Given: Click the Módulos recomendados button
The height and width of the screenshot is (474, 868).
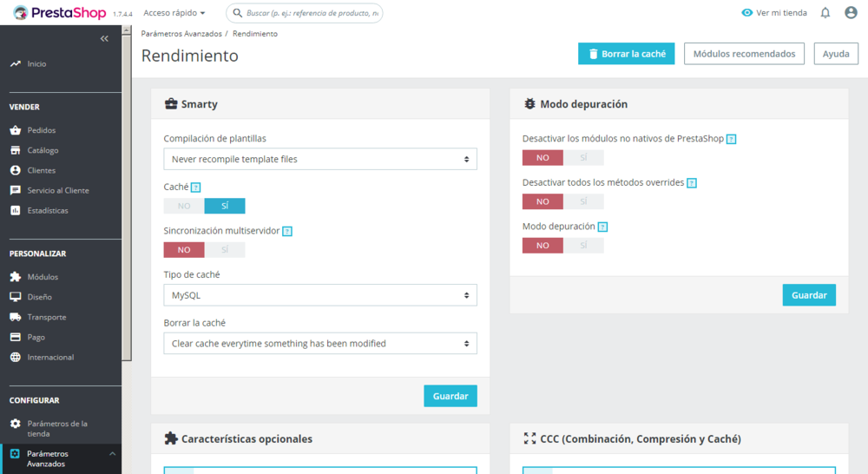Looking at the screenshot, I should click(744, 54).
